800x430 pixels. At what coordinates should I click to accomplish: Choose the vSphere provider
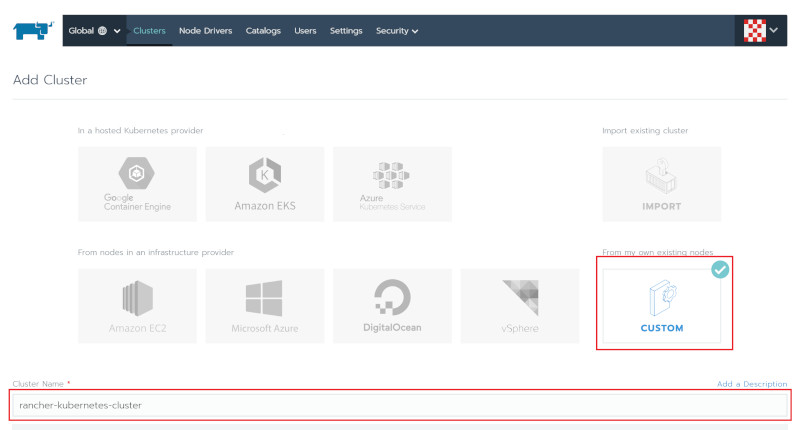click(520, 306)
